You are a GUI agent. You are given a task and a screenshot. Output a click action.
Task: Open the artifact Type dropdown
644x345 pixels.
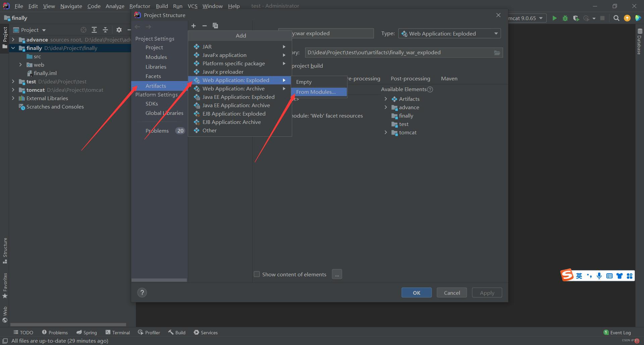click(449, 33)
